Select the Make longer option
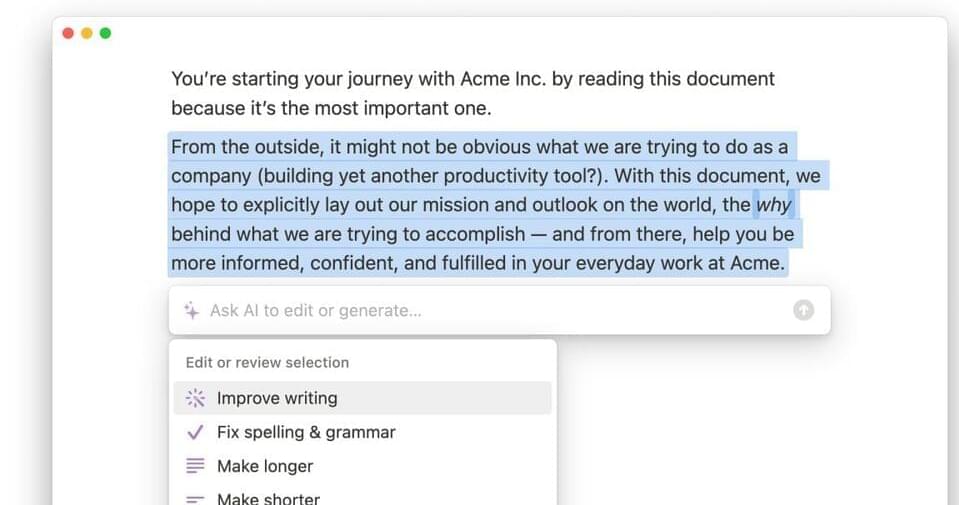Viewport: 959px width, 505px height. [x=265, y=466]
